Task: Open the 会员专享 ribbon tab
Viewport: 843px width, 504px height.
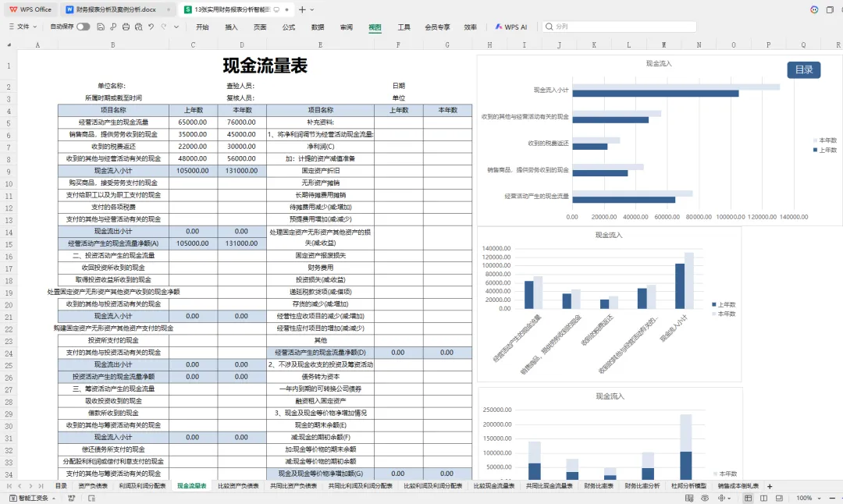Action: tap(437, 27)
